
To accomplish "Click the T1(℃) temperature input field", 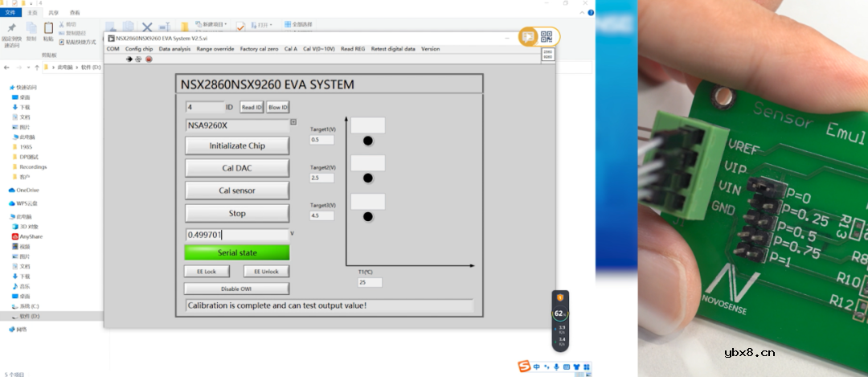I will tap(370, 282).
